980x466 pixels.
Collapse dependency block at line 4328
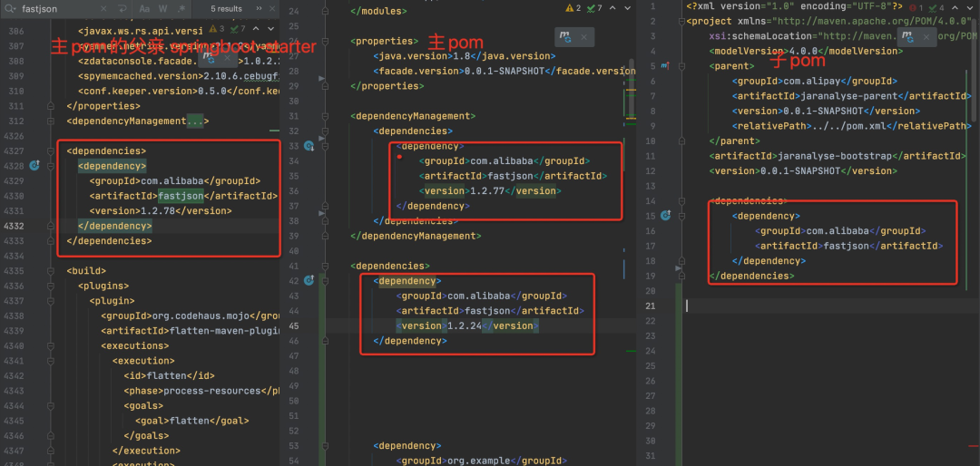[x=53, y=166]
